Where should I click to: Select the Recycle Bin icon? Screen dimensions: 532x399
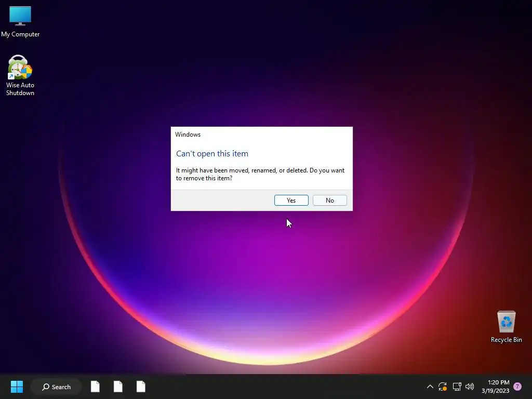(x=506, y=327)
